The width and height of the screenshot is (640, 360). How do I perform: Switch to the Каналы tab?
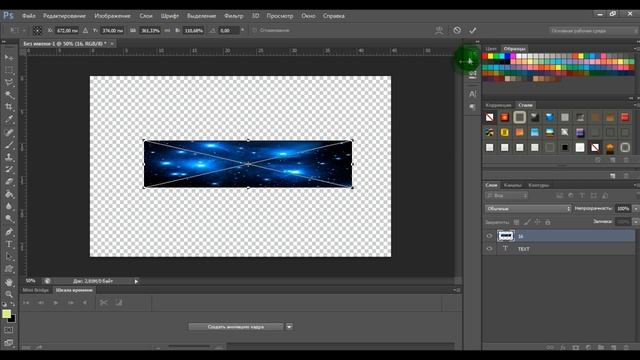pyautogui.click(x=513, y=185)
